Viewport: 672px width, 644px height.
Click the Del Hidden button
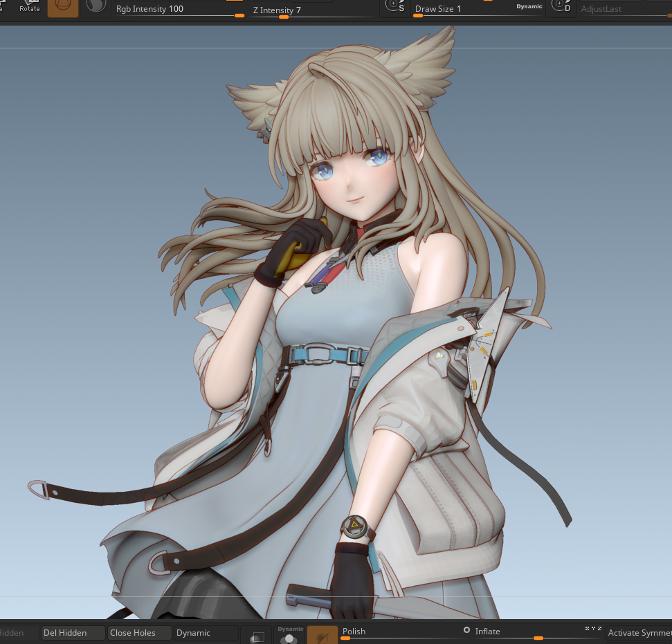pos(73,632)
